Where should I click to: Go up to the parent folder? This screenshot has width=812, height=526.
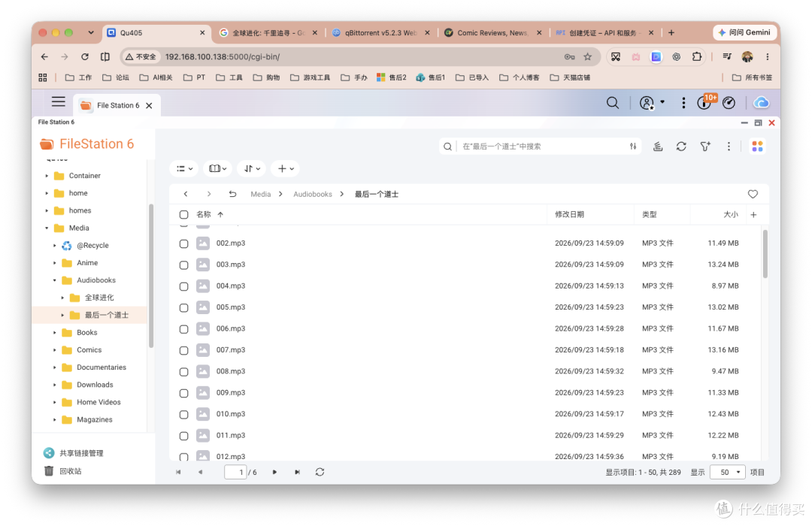pos(232,194)
